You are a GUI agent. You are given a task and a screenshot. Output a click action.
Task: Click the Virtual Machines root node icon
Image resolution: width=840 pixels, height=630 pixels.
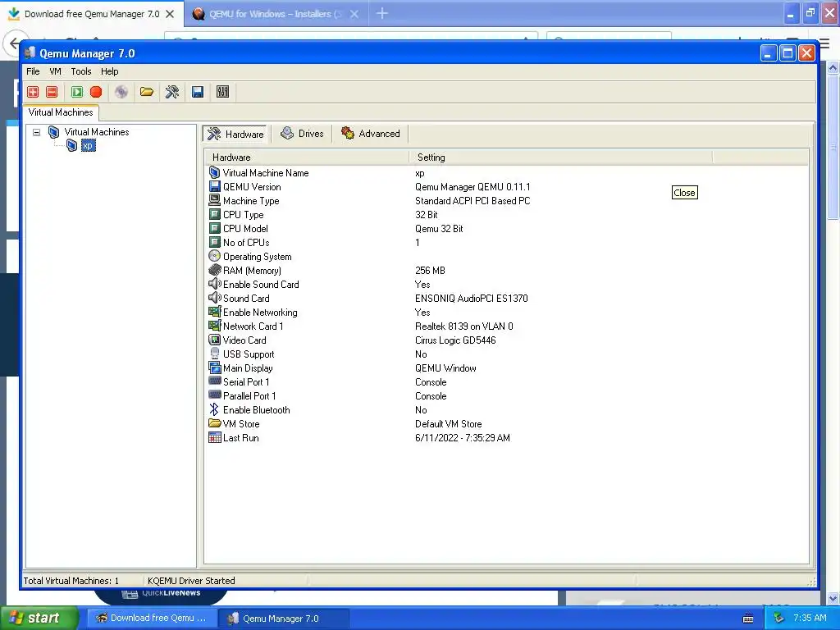tap(53, 132)
